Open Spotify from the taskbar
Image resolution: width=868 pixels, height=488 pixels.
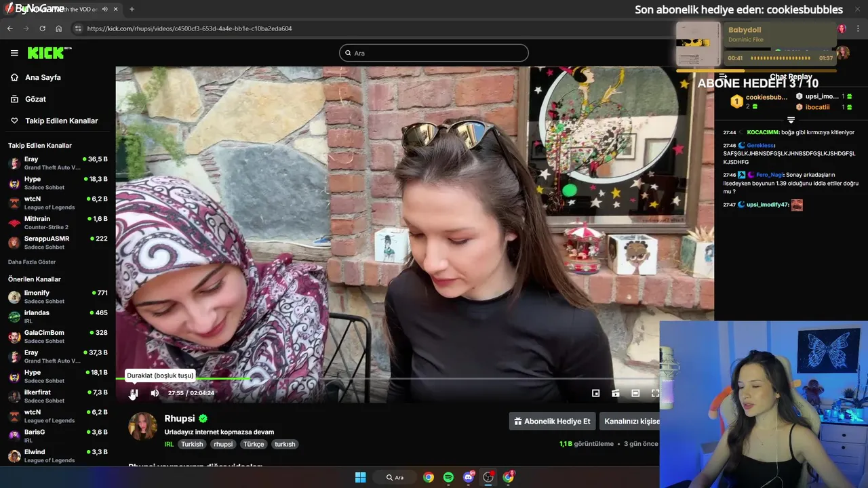point(448,477)
